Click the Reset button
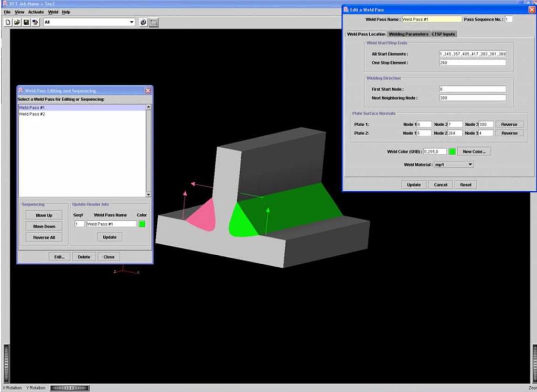 [466, 185]
